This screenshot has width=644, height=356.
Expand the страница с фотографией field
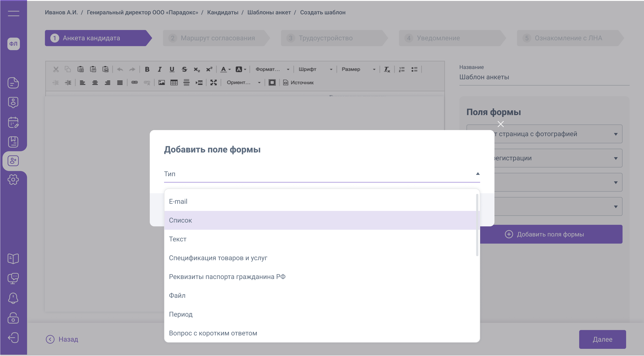[x=616, y=134]
